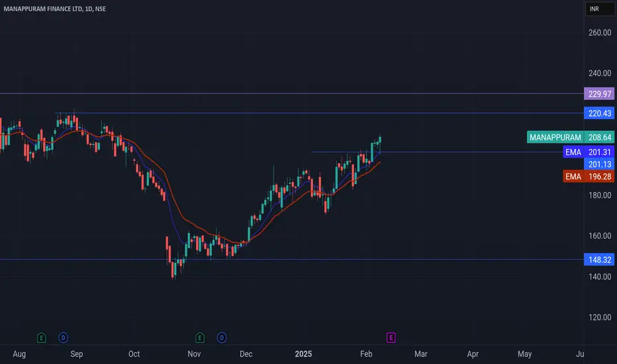Click the 120.00 price axis value
Viewport: 617px width, 364px height.
600,317
